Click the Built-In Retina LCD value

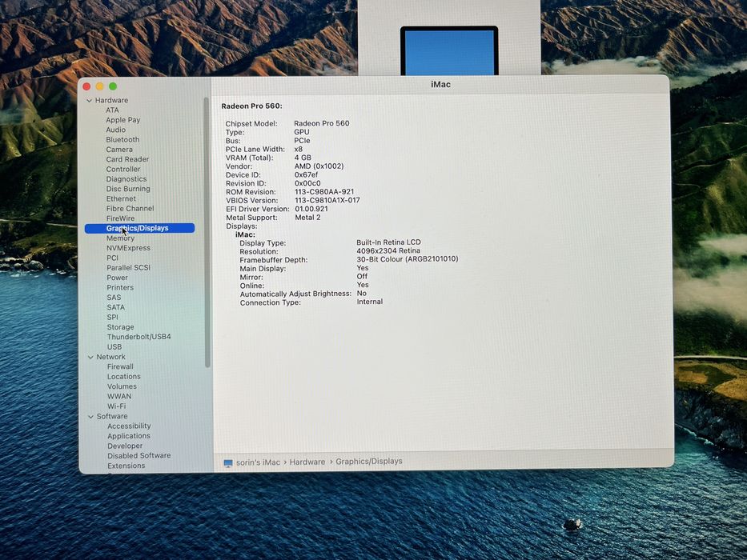coord(389,242)
